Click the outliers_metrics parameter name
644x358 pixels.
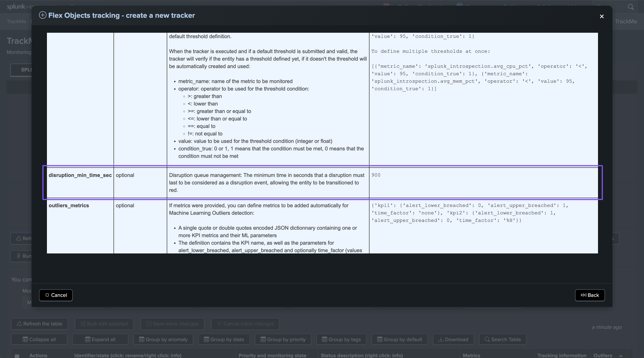[69, 206]
